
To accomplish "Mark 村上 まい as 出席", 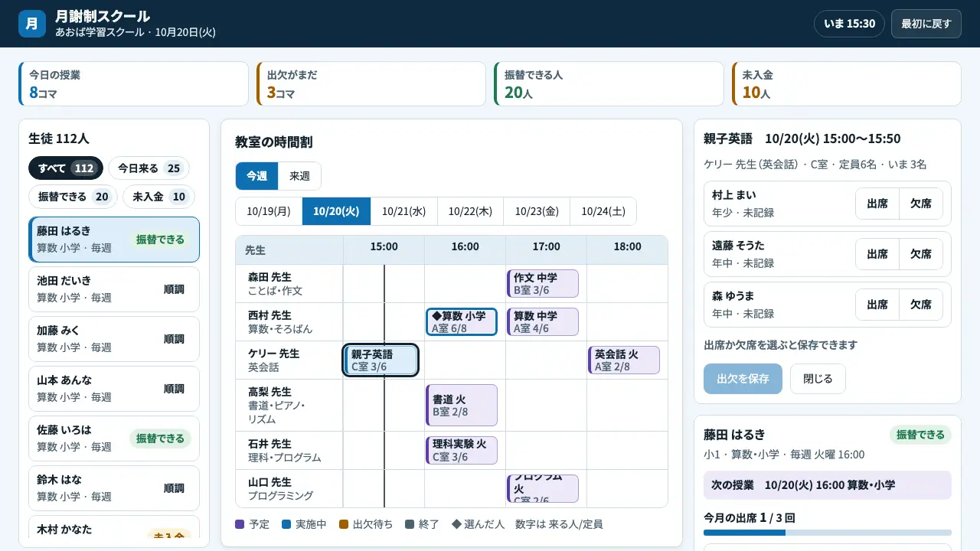I will coord(877,204).
